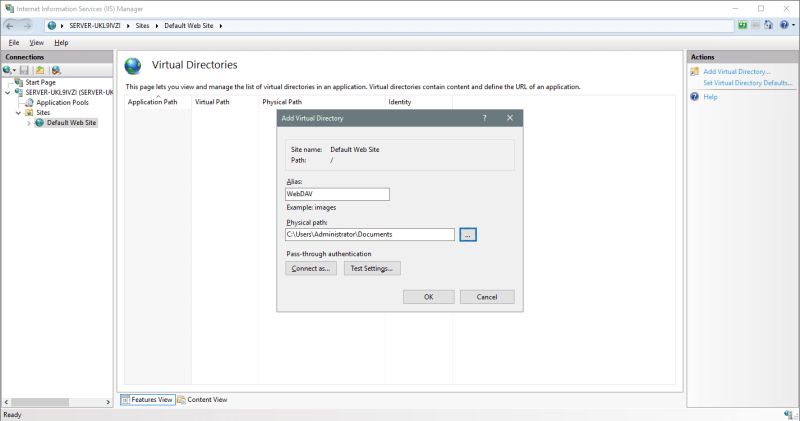Click the Up folder icon in Connections toolbar
800x421 pixels.
point(40,70)
